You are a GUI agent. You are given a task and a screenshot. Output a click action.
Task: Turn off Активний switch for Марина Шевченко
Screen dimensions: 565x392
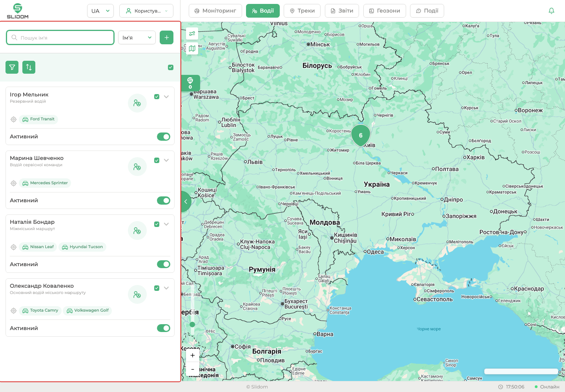tap(164, 200)
